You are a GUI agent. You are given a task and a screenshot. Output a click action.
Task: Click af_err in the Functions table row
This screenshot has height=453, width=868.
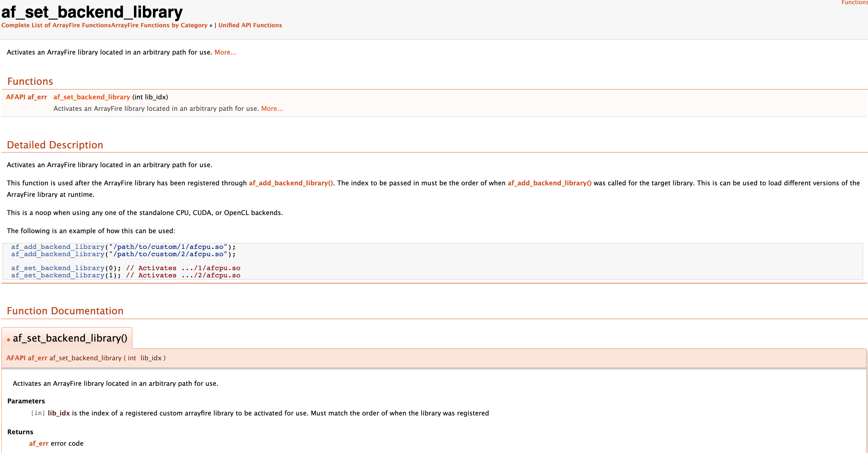pyautogui.click(x=37, y=97)
